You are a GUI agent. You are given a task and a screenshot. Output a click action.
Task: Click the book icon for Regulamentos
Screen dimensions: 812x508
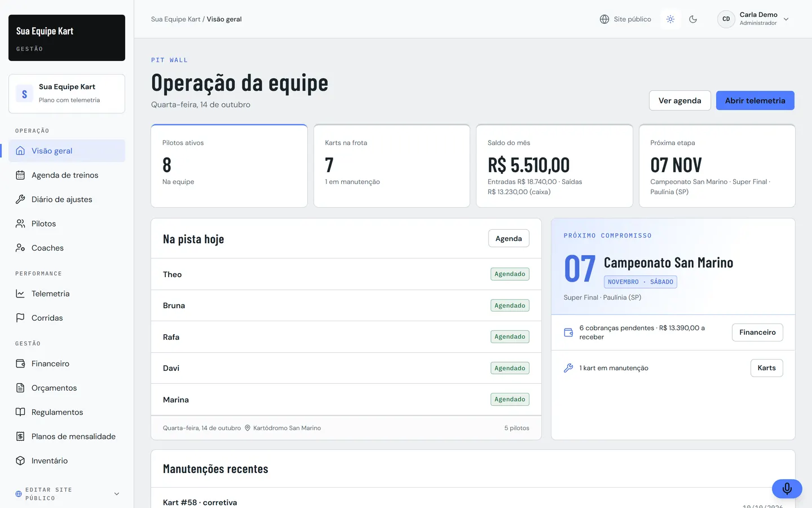pos(20,412)
